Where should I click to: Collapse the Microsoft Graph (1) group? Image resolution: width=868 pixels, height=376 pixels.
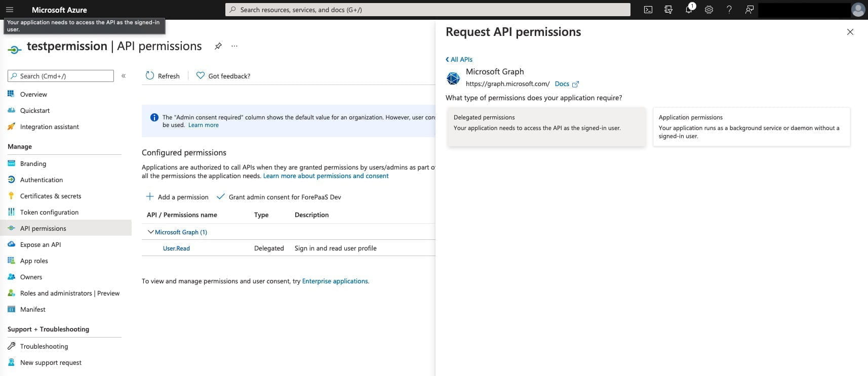150,232
